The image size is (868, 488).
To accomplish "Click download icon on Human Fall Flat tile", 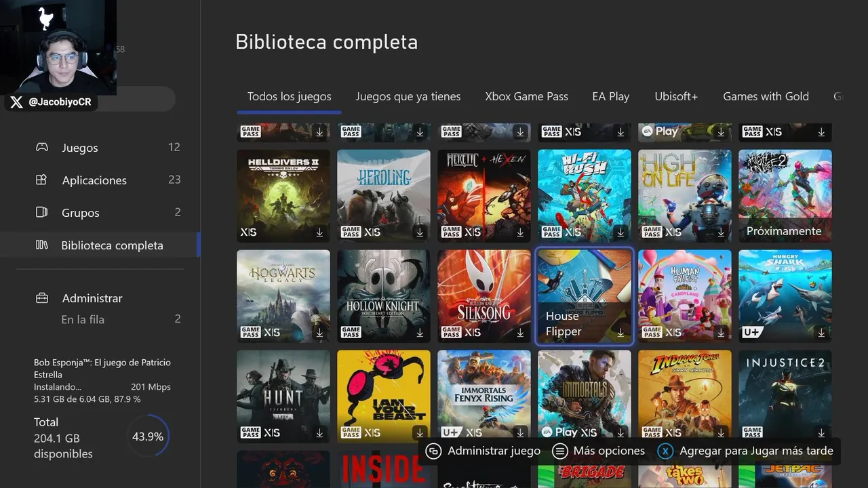I will point(721,333).
